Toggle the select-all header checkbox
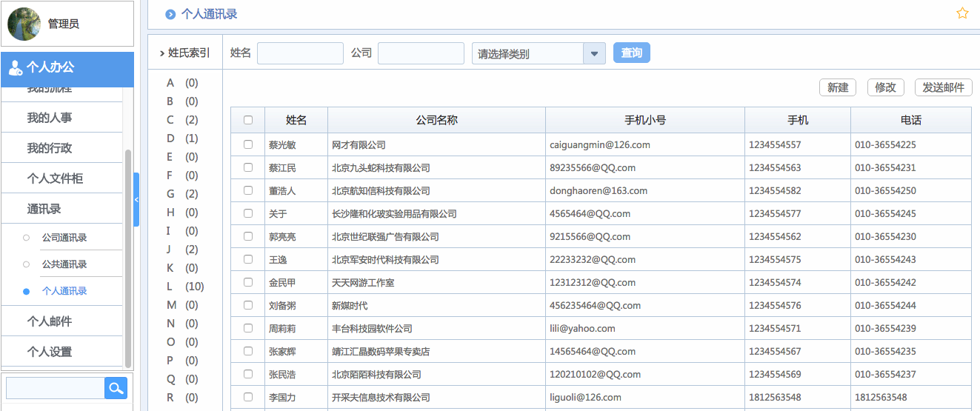Image resolution: width=980 pixels, height=411 pixels. tap(248, 120)
